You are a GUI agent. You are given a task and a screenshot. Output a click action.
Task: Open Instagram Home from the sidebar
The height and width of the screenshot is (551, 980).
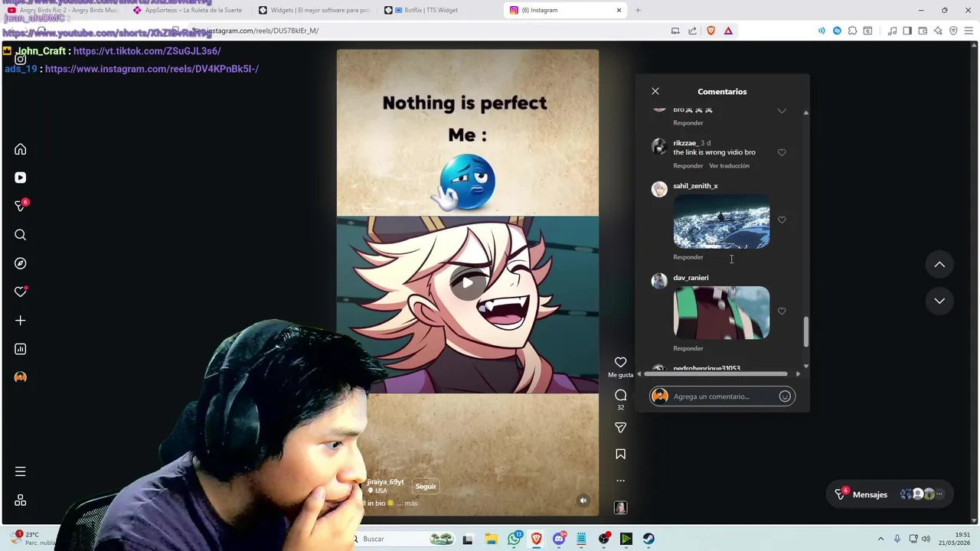pyautogui.click(x=21, y=149)
